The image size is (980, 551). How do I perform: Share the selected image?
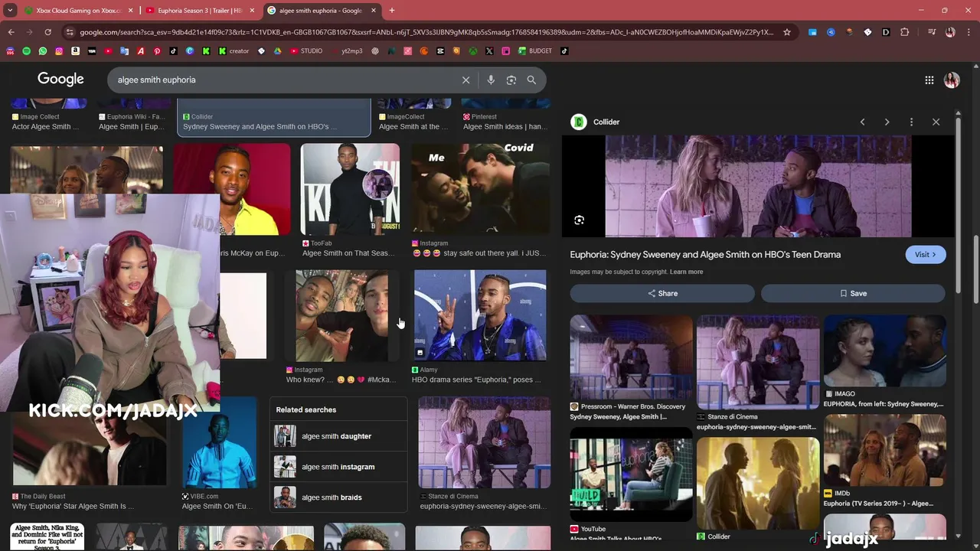tap(662, 293)
